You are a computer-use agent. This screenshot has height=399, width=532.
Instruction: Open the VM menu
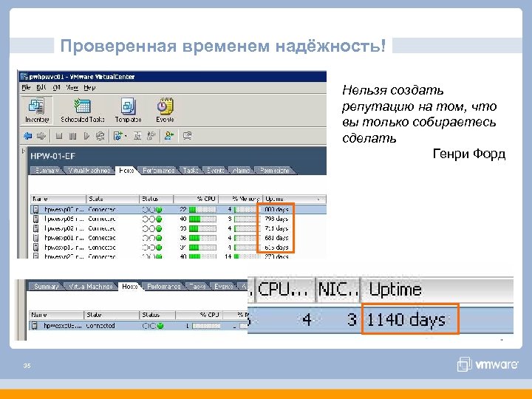coord(56,87)
